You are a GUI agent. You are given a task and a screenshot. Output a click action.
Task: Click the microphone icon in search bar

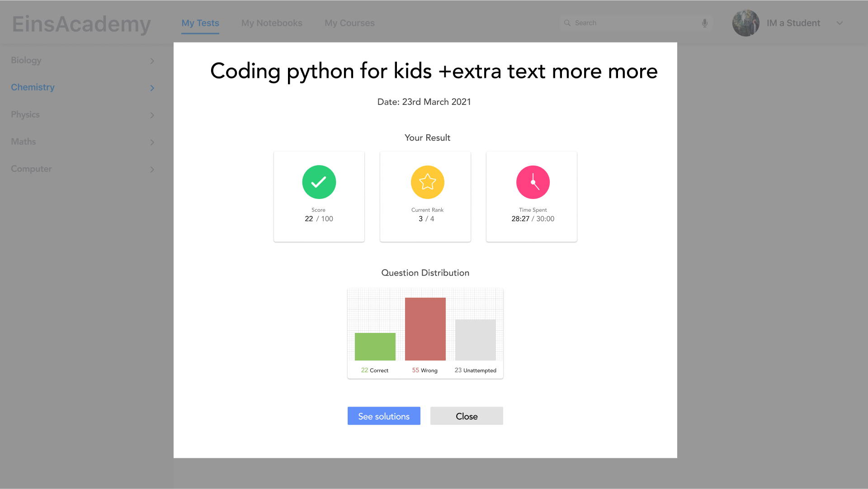[704, 23]
